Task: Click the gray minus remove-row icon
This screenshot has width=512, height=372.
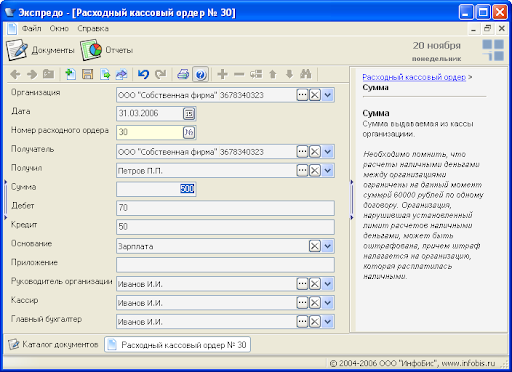Action: click(239, 74)
